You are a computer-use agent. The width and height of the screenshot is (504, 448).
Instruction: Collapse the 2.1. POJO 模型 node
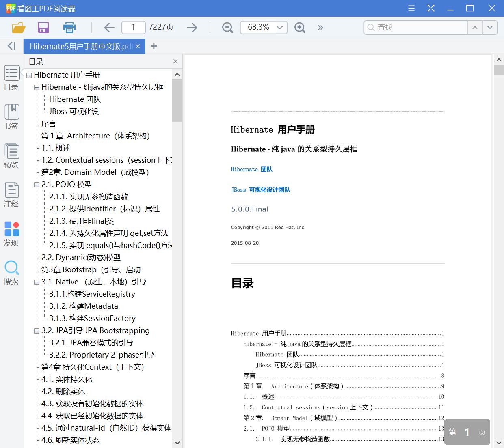click(x=37, y=185)
